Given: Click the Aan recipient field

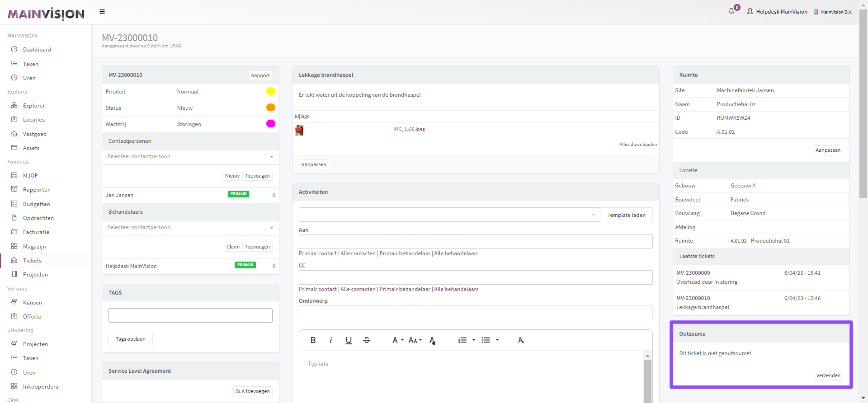Looking at the screenshot, I should (x=476, y=242).
